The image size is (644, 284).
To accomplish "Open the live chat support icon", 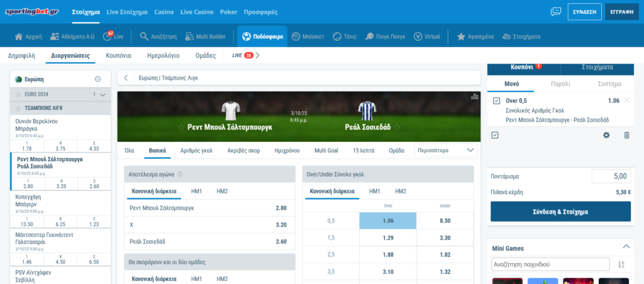I will [x=556, y=12].
